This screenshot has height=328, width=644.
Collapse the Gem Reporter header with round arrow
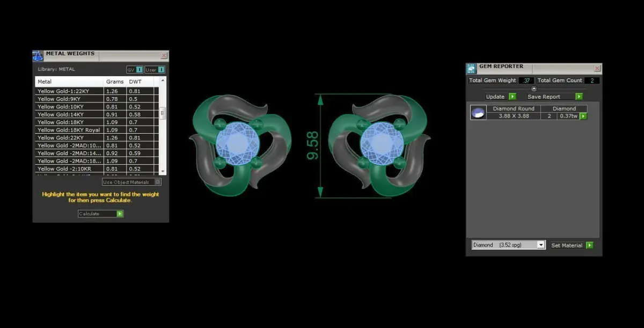tap(533, 89)
